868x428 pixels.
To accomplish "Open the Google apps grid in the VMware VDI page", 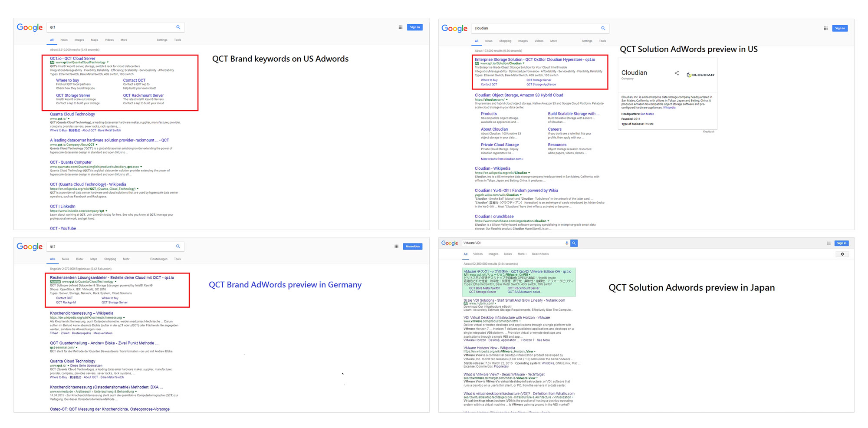I will [x=829, y=243].
